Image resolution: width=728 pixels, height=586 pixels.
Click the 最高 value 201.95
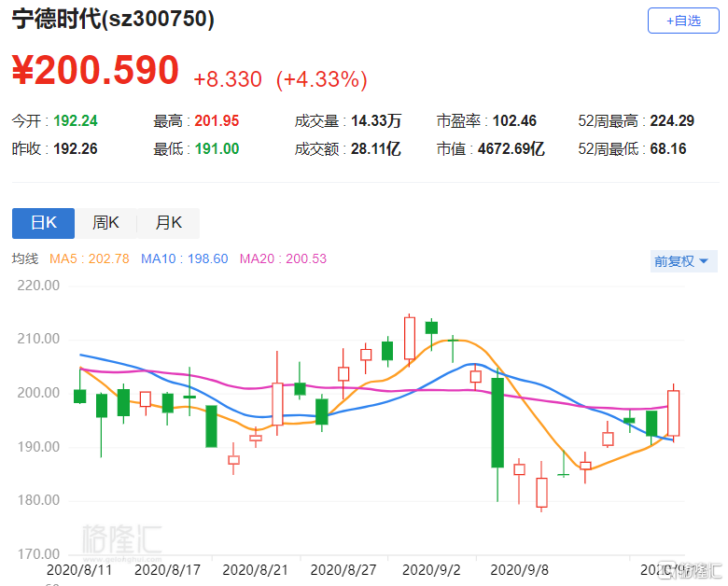pyautogui.click(x=217, y=121)
